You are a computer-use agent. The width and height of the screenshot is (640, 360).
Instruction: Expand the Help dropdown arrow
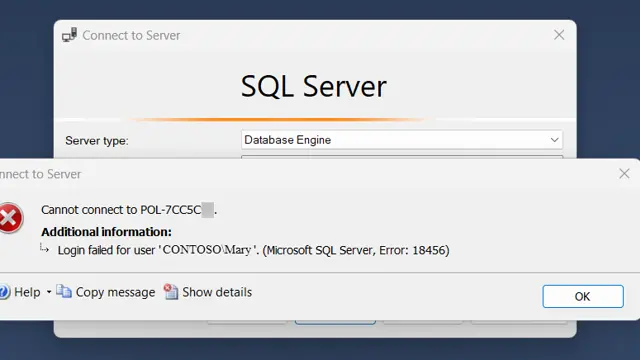pos(49,292)
